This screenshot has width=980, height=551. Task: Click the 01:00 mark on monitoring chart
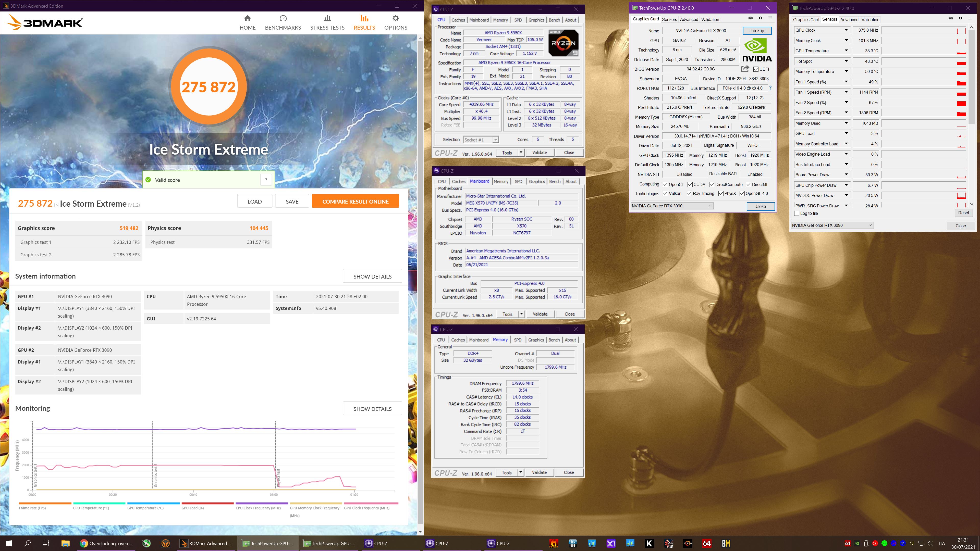pos(274,495)
